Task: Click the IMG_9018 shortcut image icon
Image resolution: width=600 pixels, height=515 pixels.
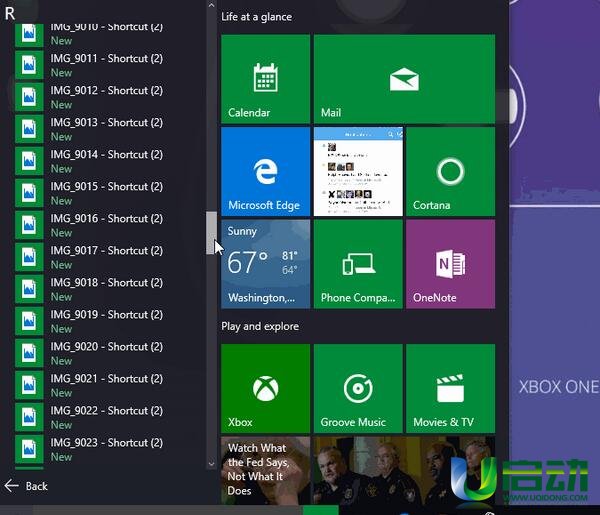Action: pos(29,289)
